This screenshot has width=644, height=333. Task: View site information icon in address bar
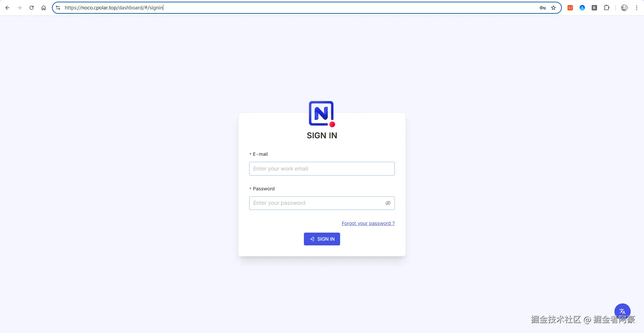(58, 8)
